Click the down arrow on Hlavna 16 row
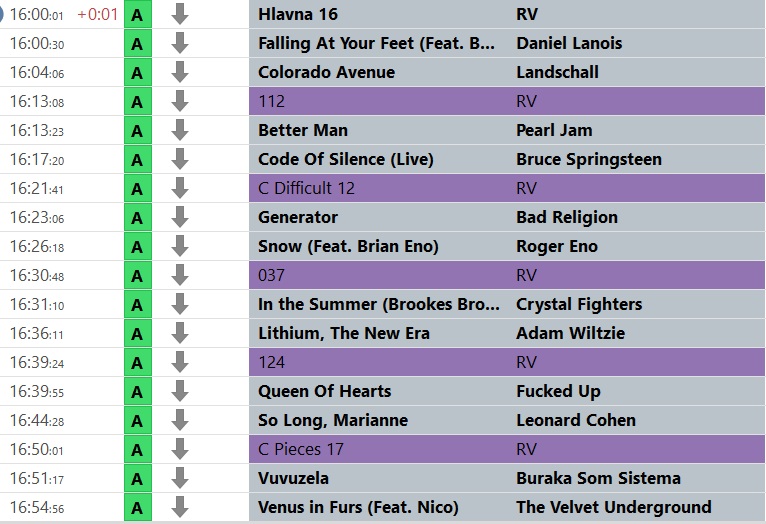 [x=180, y=14]
